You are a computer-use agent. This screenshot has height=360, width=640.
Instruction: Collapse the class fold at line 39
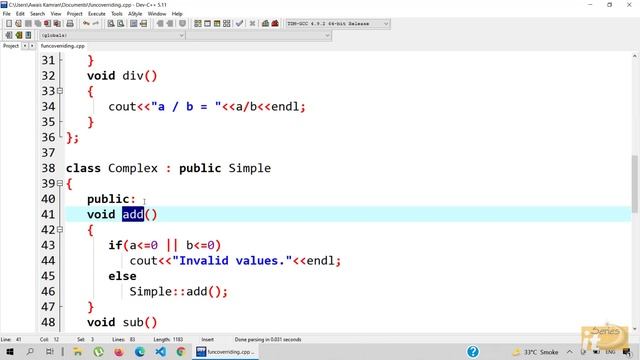[60, 183]
